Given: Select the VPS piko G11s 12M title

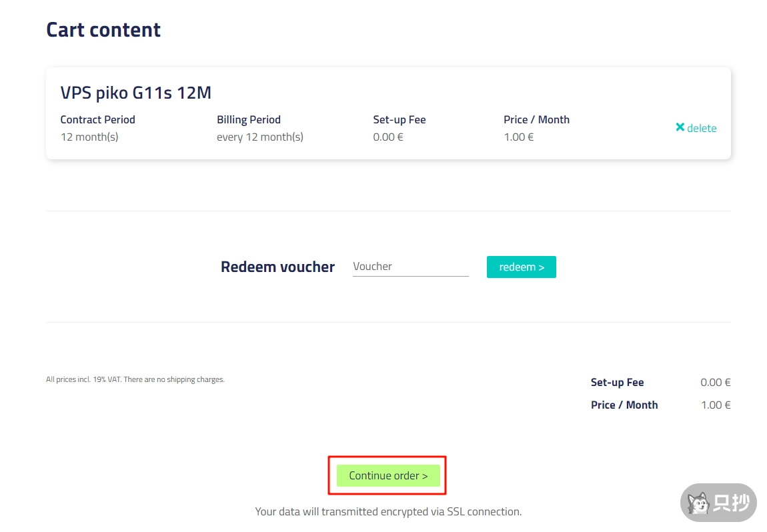Looking at the screenshot, I should point(136,93).
